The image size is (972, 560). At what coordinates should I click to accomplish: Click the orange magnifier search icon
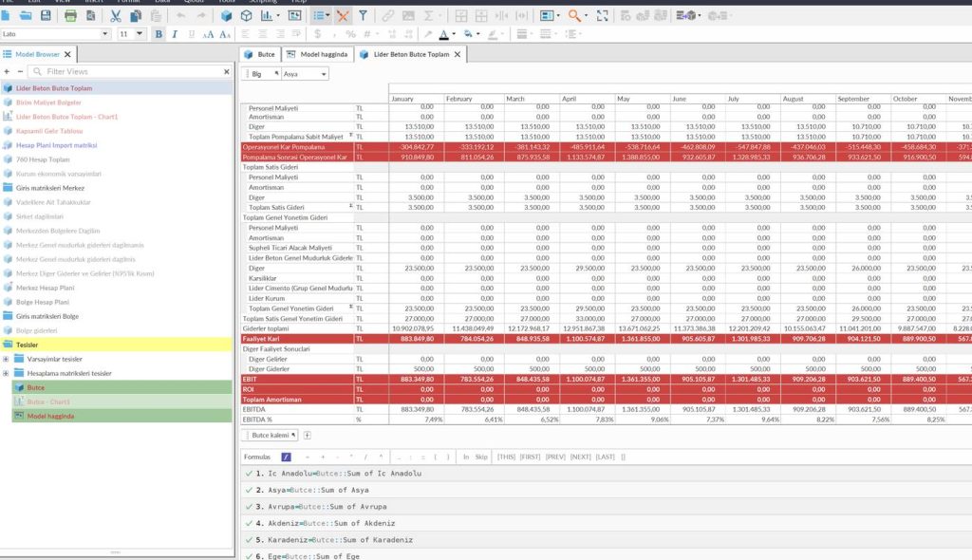coord(574,15)
